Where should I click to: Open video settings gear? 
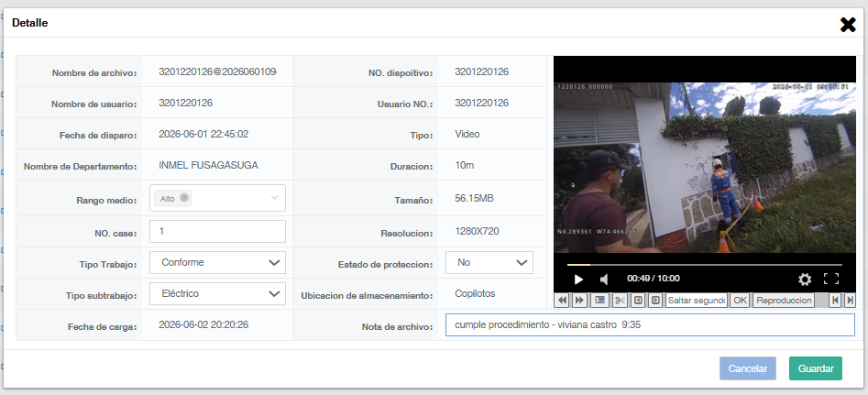click(805, 280)
